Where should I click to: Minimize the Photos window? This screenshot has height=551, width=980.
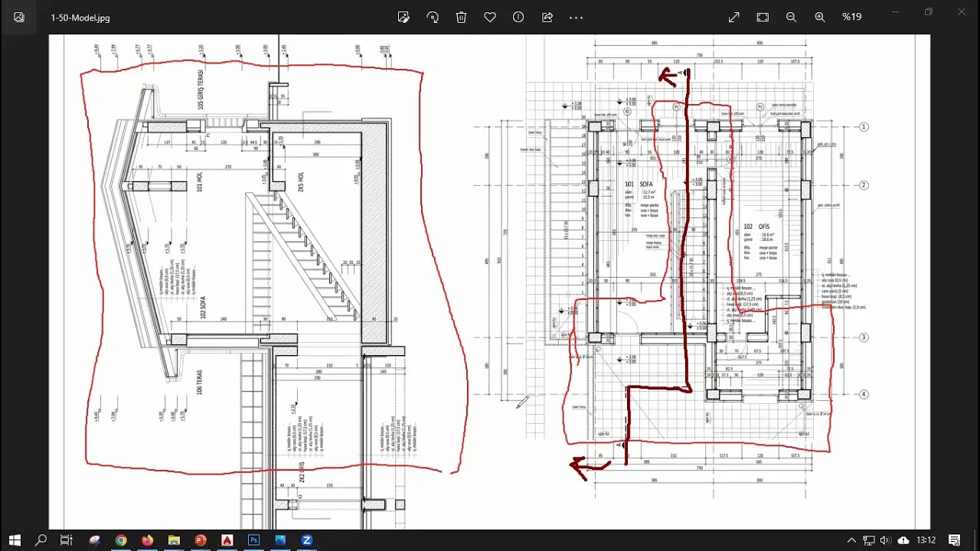[897, 11]
